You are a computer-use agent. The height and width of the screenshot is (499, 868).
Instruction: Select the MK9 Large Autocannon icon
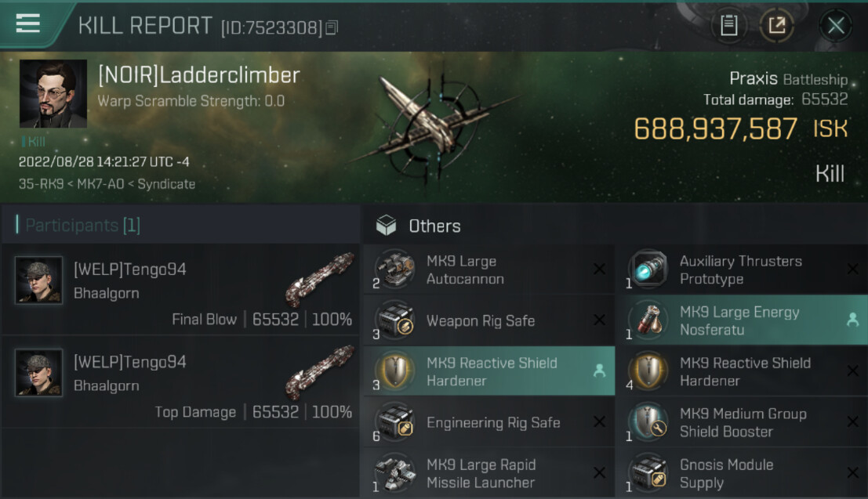[x=394, y=269]
